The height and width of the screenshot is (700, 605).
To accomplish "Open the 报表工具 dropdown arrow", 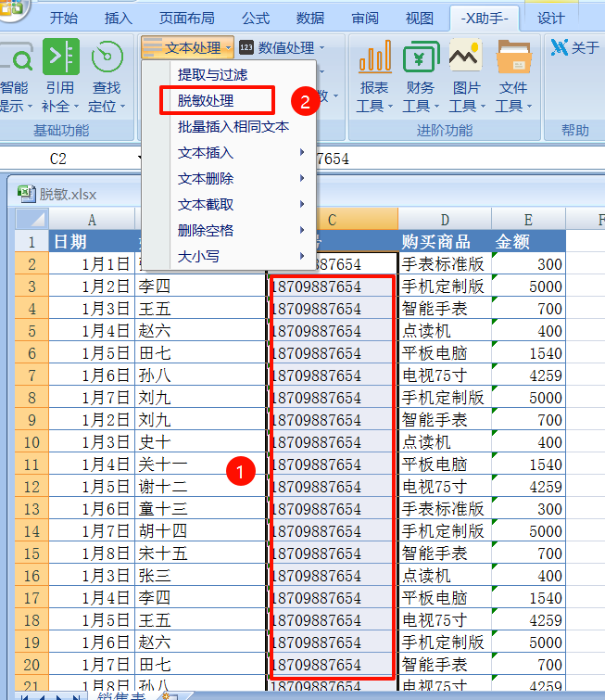I will [x=390, y=107].
